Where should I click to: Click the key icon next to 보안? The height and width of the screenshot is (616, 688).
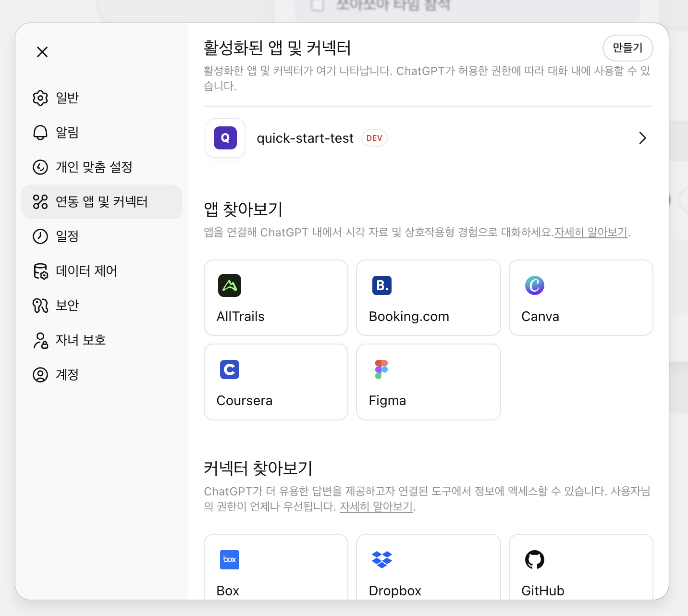(x=40, y=306)
